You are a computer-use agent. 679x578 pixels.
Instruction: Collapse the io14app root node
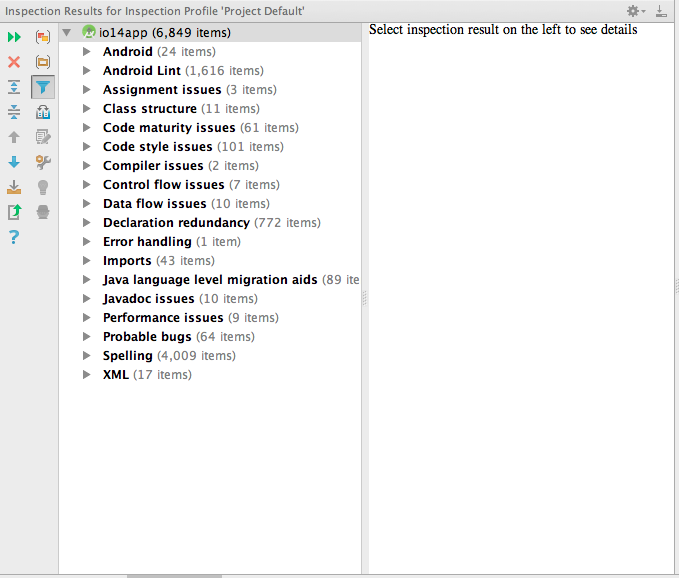pyautogui.click(x=67, y=33)
